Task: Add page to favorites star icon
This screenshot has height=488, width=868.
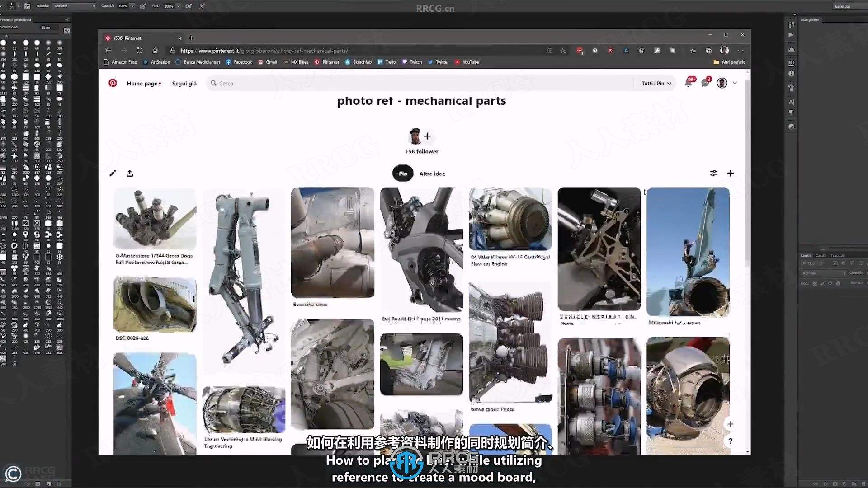Action: point(563,51)
